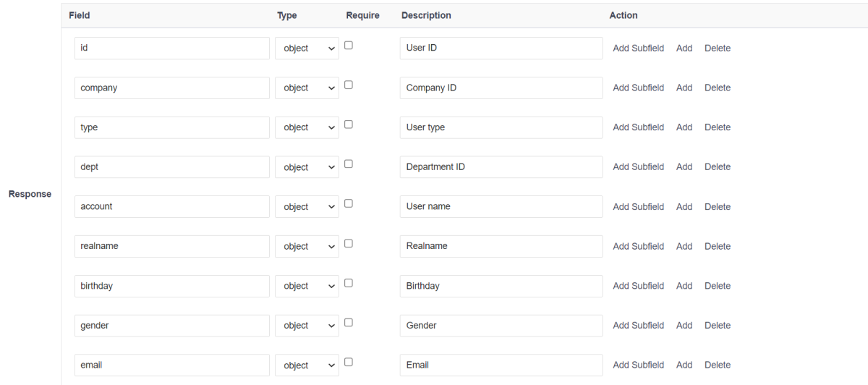Open the Type dropdown for the gender field
The image size is (868, 385).
coord(307,326)
